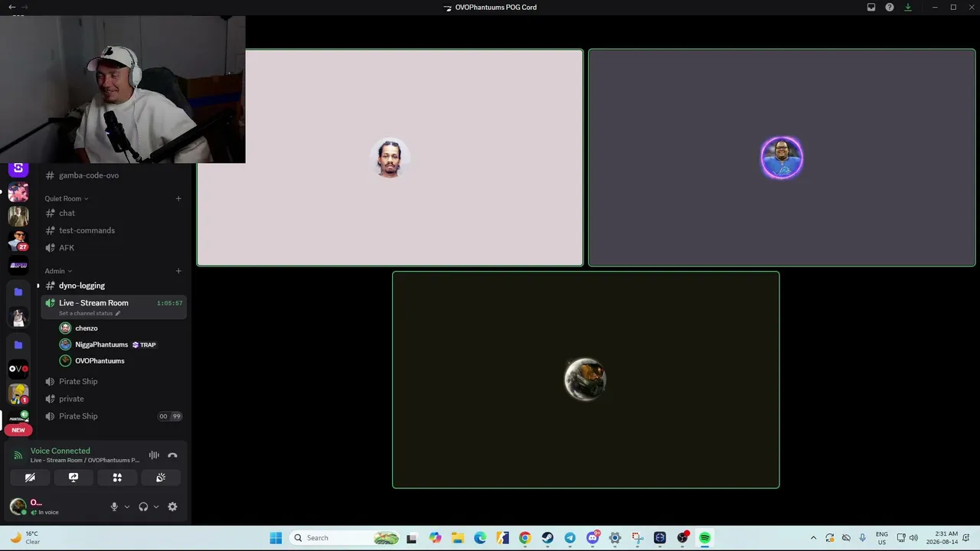Image resolution: width=980 pixels, height=551 pixels.
Task: Show hidden system tray icons
Action: coord(813,538)
